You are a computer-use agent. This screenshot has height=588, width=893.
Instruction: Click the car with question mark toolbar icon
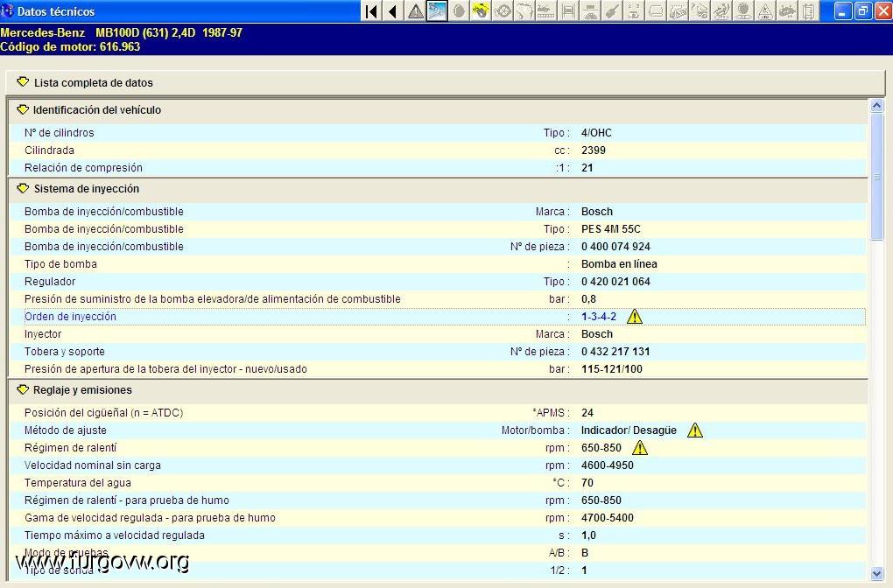(x=700, y=10)
